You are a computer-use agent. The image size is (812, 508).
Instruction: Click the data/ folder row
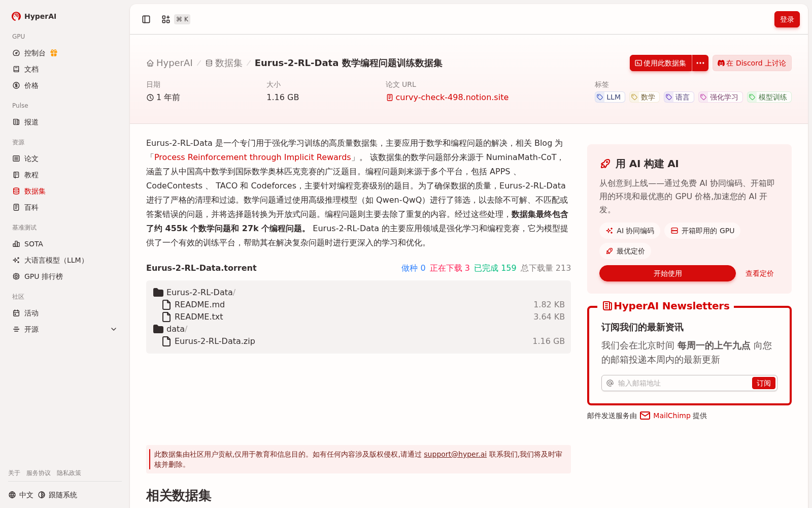pyautogui.click(x=358, y=329)
